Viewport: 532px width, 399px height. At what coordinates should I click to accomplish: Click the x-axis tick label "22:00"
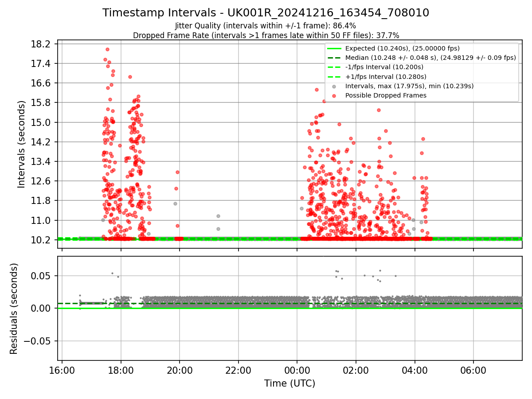point(239,371)
